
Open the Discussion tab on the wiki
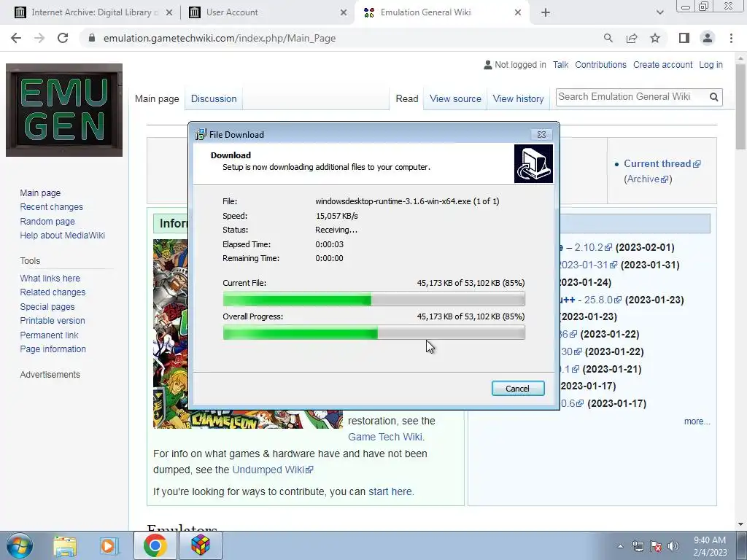point(214,98)
